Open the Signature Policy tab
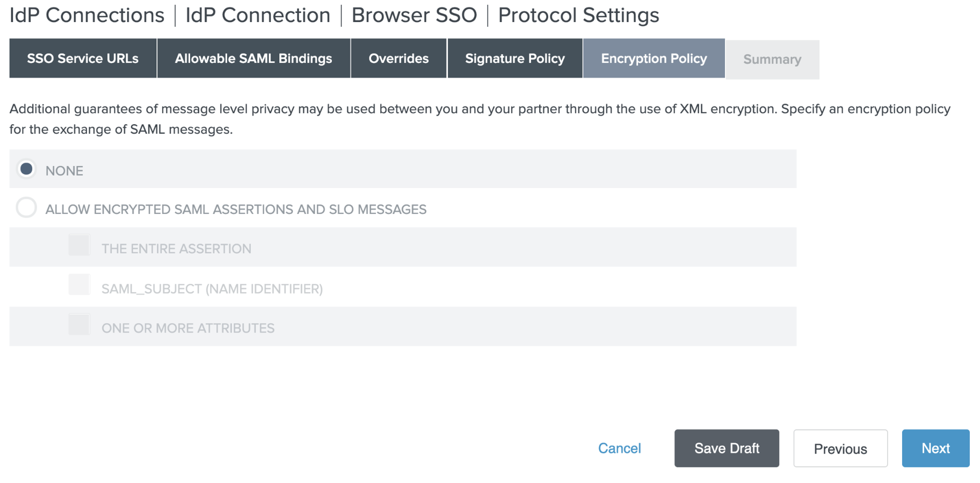The width and height of the screenshot is (980, 483). click(514, 59)
